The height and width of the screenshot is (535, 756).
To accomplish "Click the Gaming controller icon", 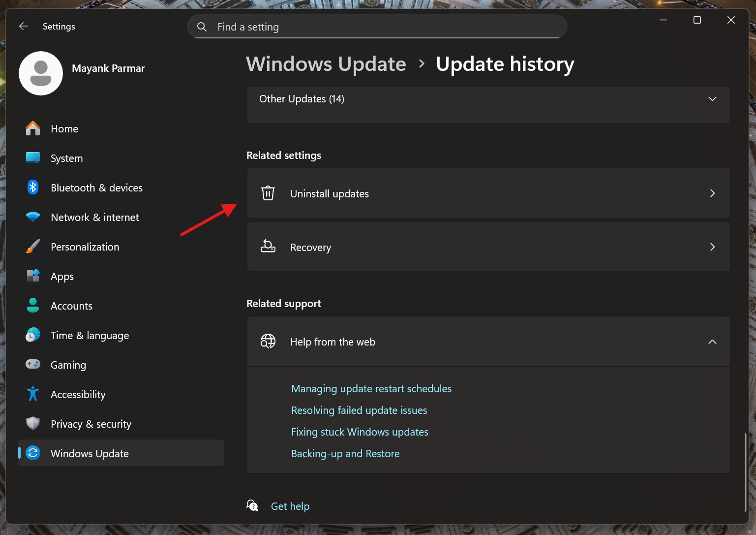I will [x=32, y=364].
